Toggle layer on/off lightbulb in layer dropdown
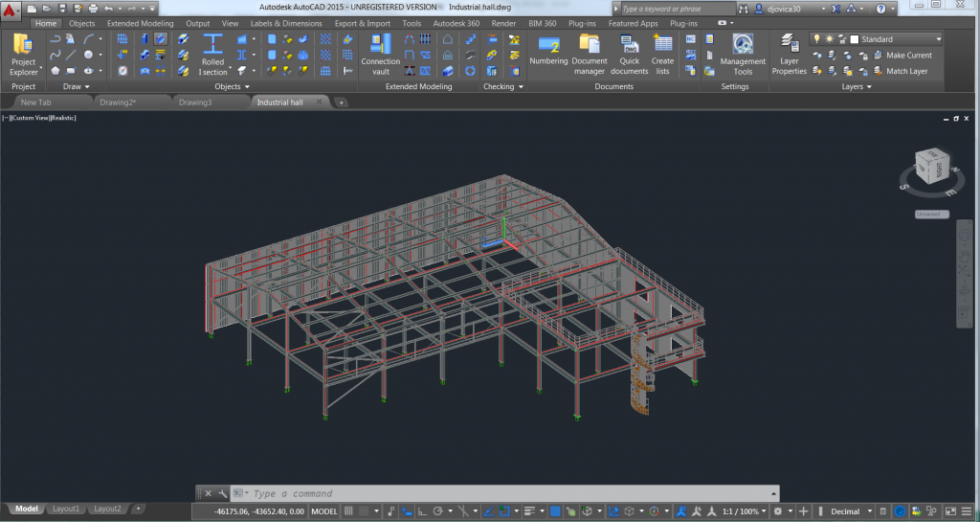This screenshot has height=522, width=980. point(816,38)
